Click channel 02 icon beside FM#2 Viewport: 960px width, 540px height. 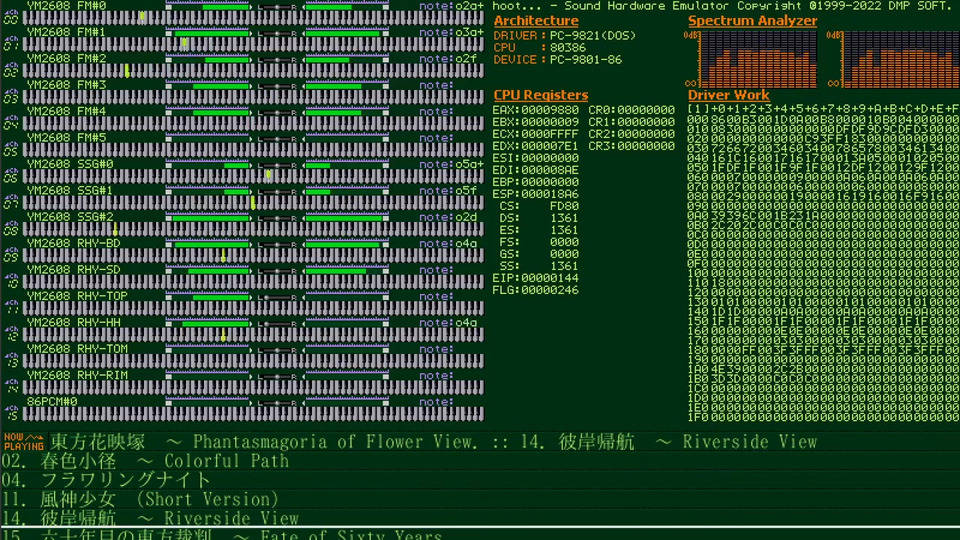point(10,71)
